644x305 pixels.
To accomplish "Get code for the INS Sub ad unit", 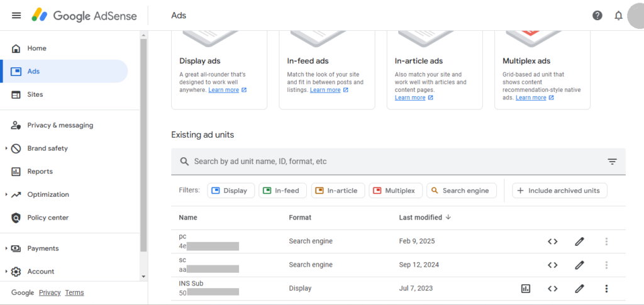I will pyautogui.click(x=552, y=289).
